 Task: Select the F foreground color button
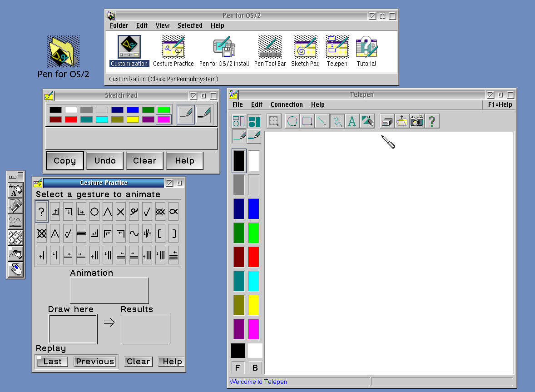pos(238,368)
